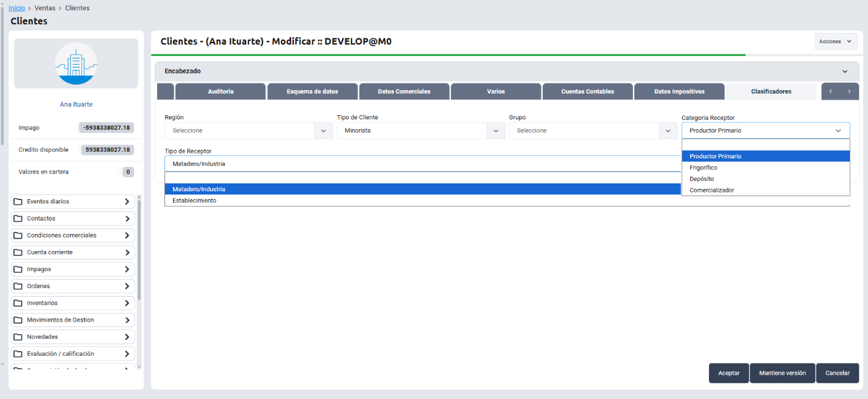The width and height of the screenshot is (868, 399).
Task: Switch to the Auditoría tab
Action: pos(221,91)
